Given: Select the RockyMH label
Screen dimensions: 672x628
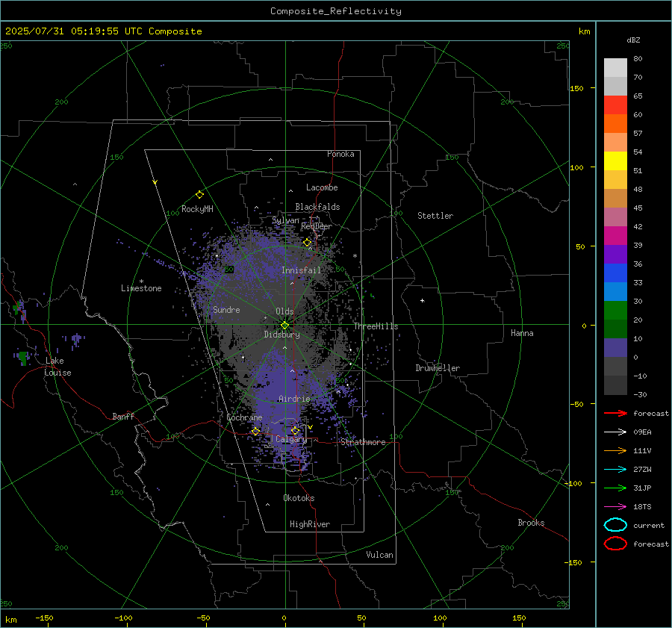Looking at the screenshot, I should 197,209.
